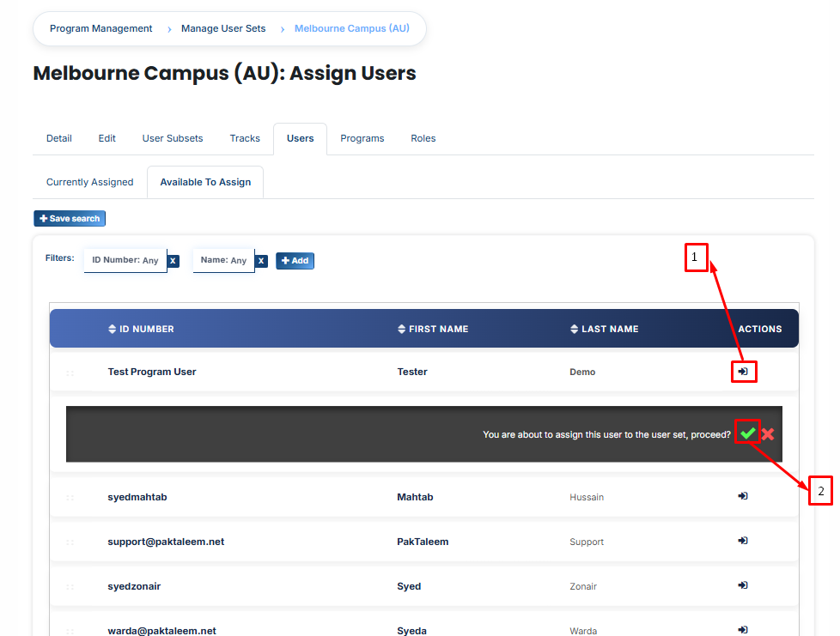The width and height of the screenshot is (840, 636).
Task: Click the first name Syeda
Action: pyautogui.click(x=411, y=631)
